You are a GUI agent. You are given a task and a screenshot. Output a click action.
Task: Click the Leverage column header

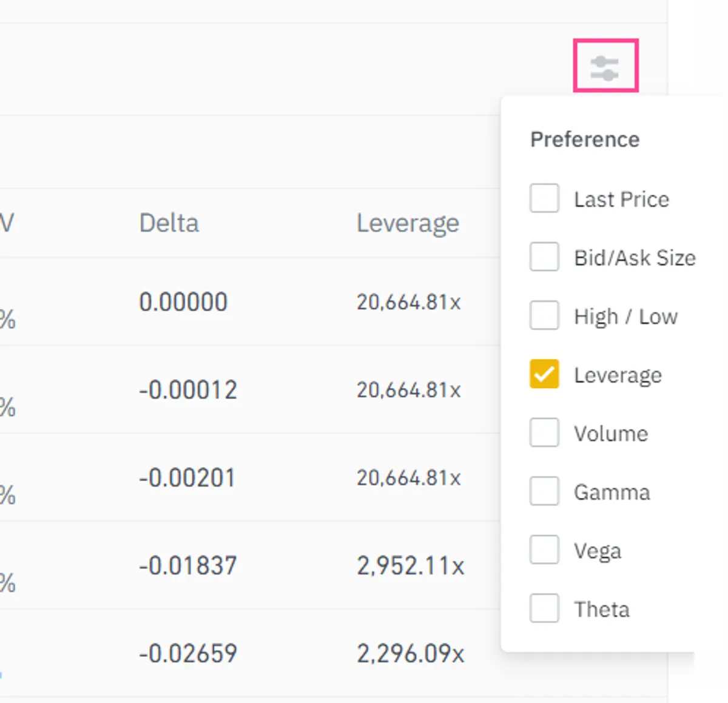(x=408, y=224)
